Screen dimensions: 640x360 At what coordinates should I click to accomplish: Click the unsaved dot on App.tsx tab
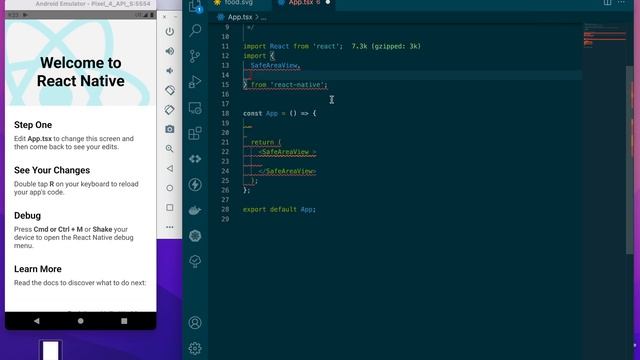(328, 2)
